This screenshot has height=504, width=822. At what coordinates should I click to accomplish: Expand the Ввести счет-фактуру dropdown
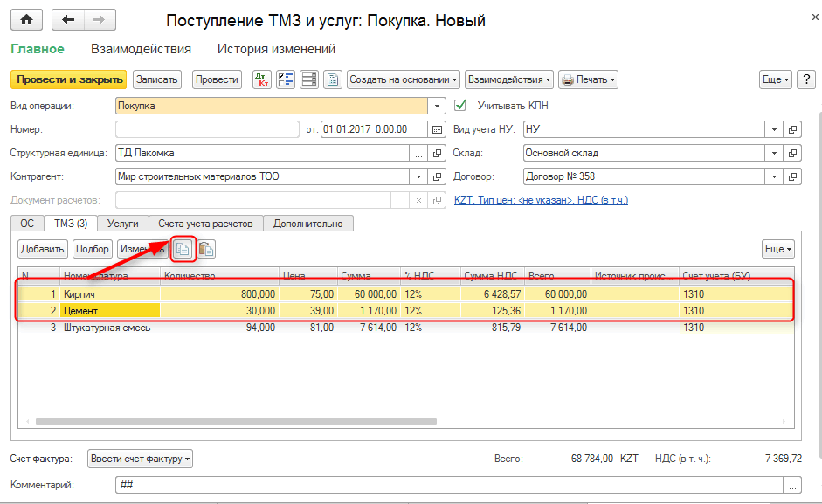(x=140, y=459)
